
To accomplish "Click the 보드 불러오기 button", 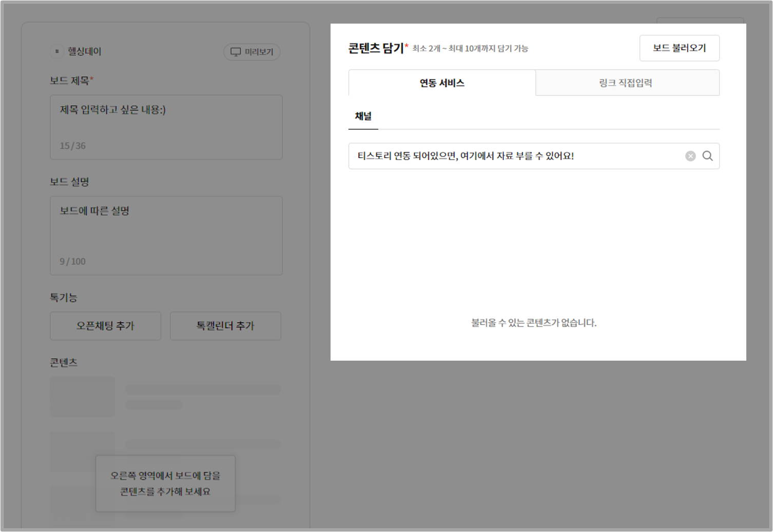I will [679, 48].
